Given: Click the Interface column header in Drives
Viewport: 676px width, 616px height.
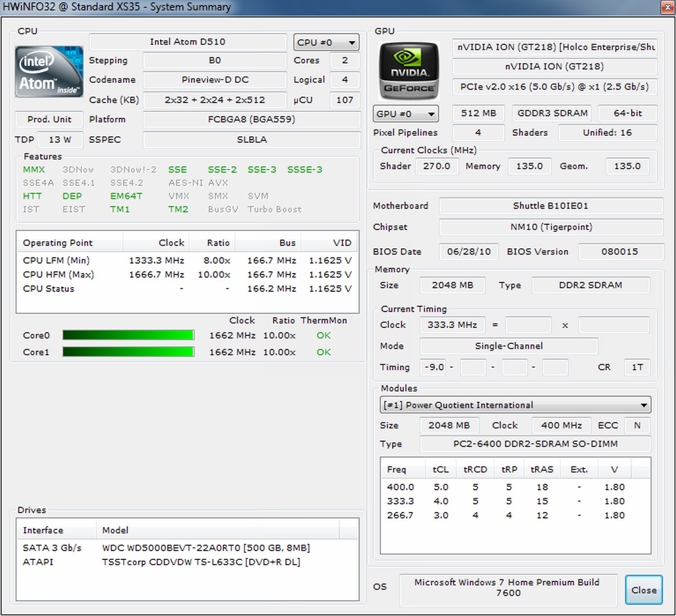Looking at the screenshot, I should [x=43, y=530].
